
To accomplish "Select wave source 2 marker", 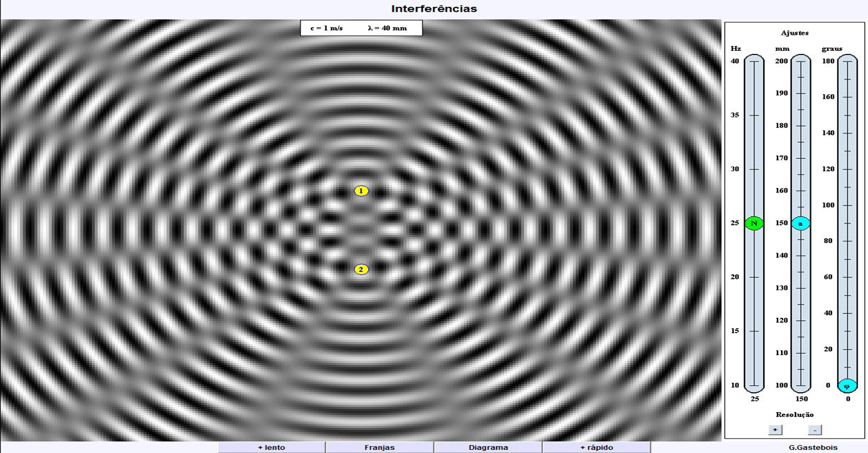I will tap(361, 269).
